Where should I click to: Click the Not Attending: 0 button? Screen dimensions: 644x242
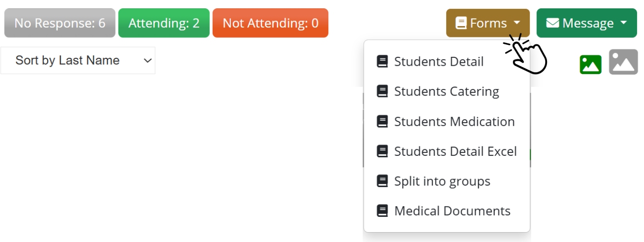click(x=270, y=23)
